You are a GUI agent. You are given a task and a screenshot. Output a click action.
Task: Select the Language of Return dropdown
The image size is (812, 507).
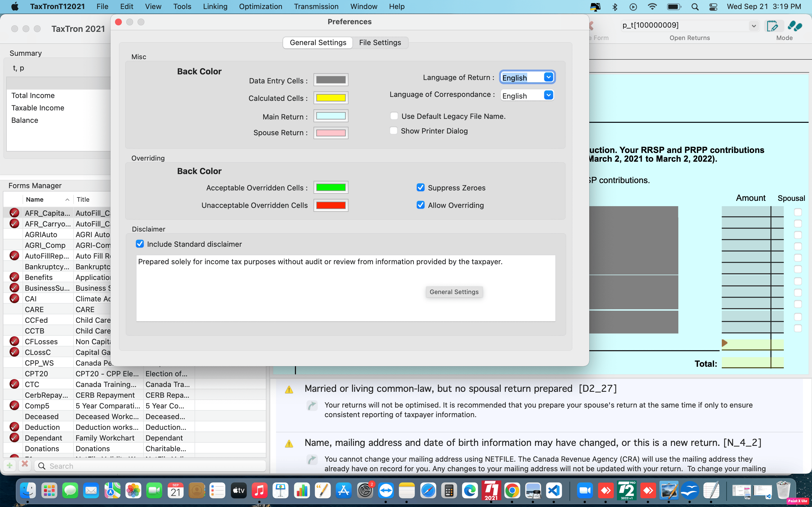(527, 77)
